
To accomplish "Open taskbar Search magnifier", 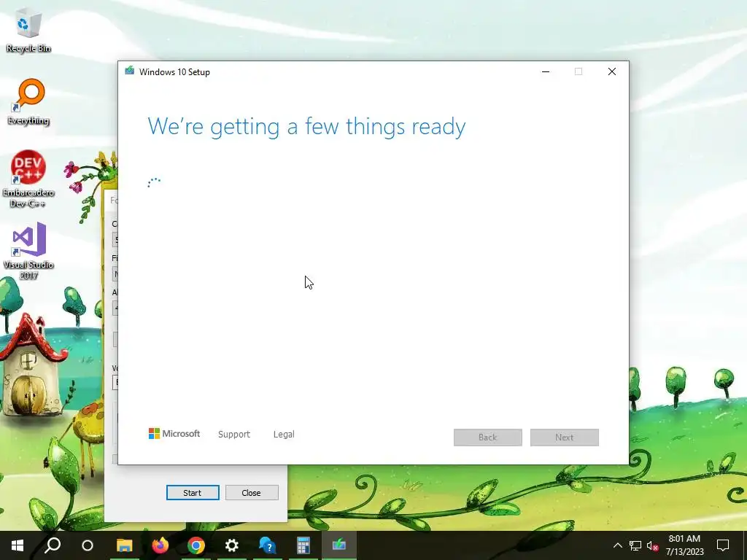I will [x=53, y=545].
